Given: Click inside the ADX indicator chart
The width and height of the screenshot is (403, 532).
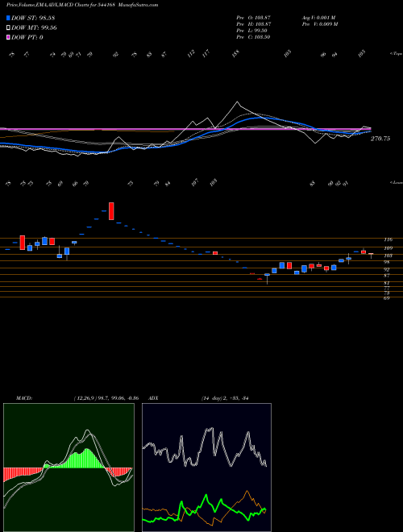Looking at the screenshot, I should pos(206,468).
